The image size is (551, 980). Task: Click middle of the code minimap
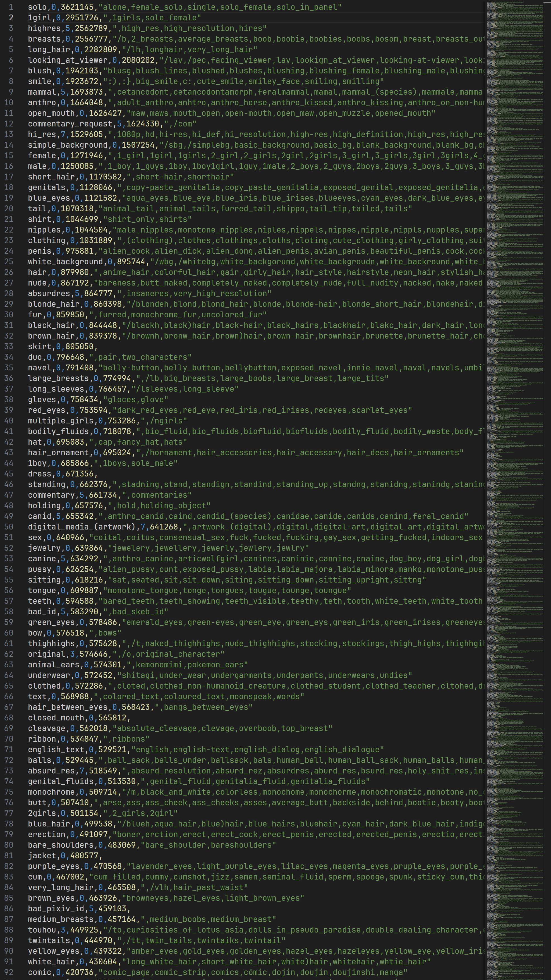point(514,490)
